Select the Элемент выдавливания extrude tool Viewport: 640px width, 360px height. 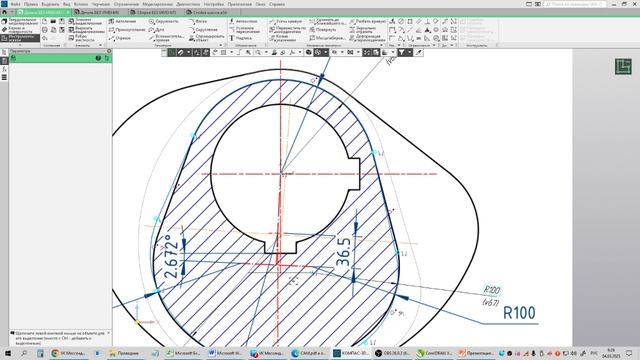point(86,21)
